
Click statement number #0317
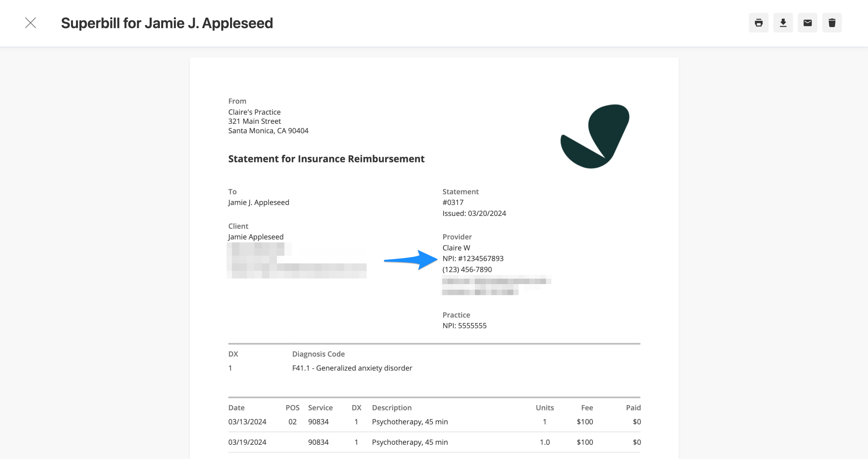(x=453, y=202)
